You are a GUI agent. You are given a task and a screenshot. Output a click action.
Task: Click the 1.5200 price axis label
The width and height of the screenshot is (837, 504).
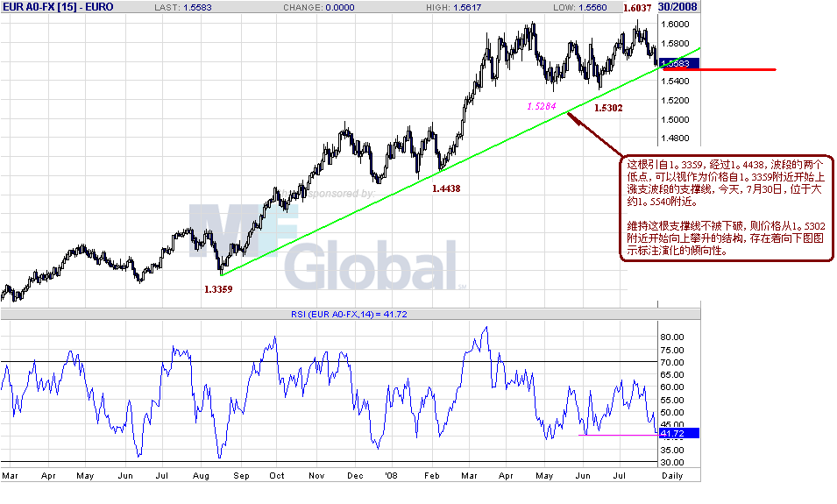pyautogui.click(x=675, y=101)
